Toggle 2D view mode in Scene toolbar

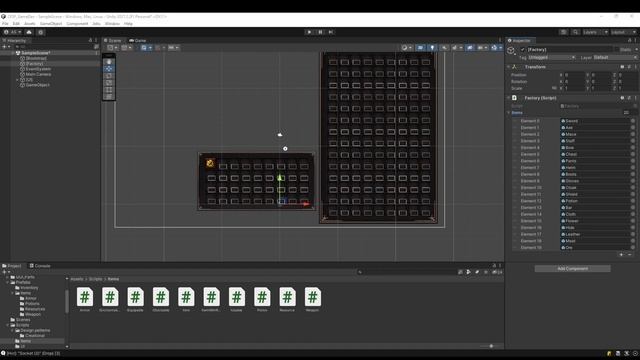[420, 48]
